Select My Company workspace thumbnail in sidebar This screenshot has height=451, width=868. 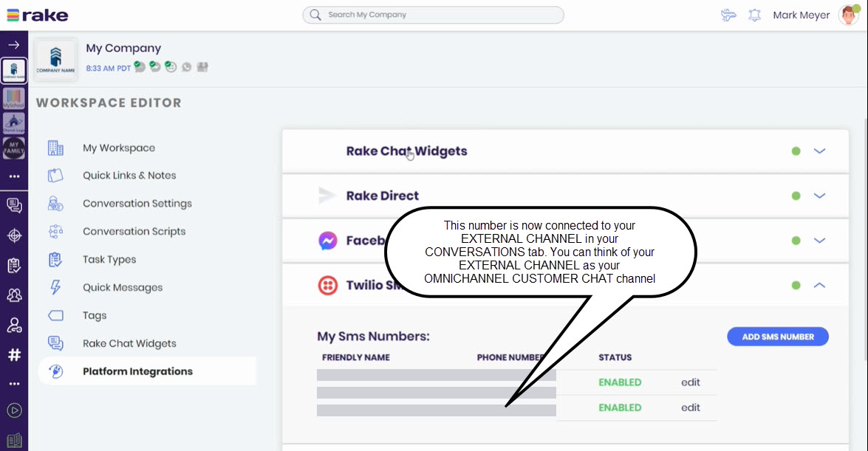pyautogui.click(x=14, y=71)
